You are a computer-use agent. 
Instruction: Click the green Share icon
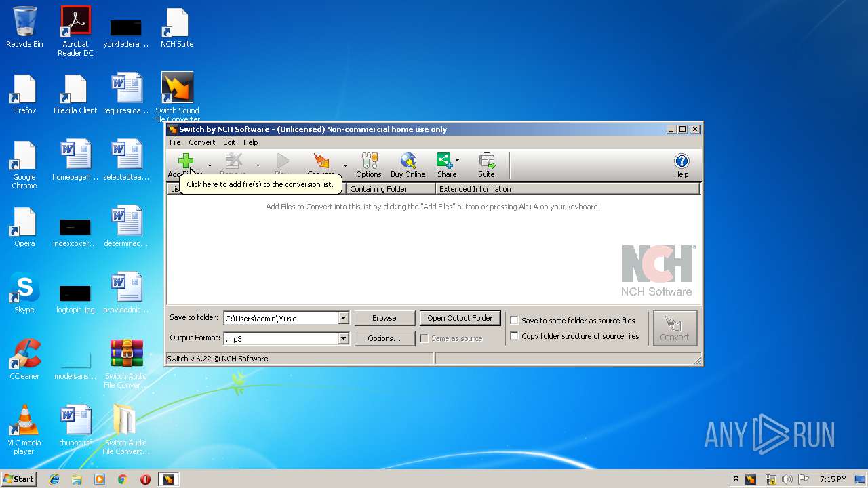click(x=445, y=161)
